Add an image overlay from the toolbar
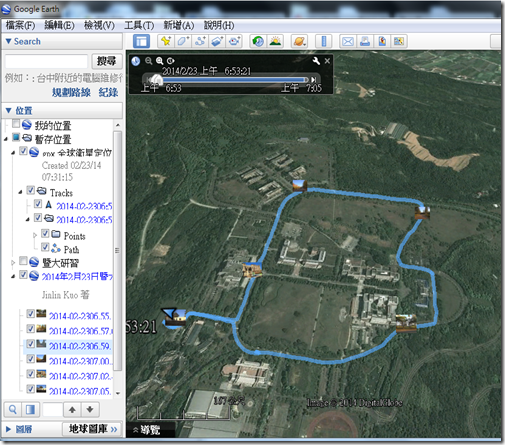The width and height of the screenshot is (505, 445). coord(217,41)
